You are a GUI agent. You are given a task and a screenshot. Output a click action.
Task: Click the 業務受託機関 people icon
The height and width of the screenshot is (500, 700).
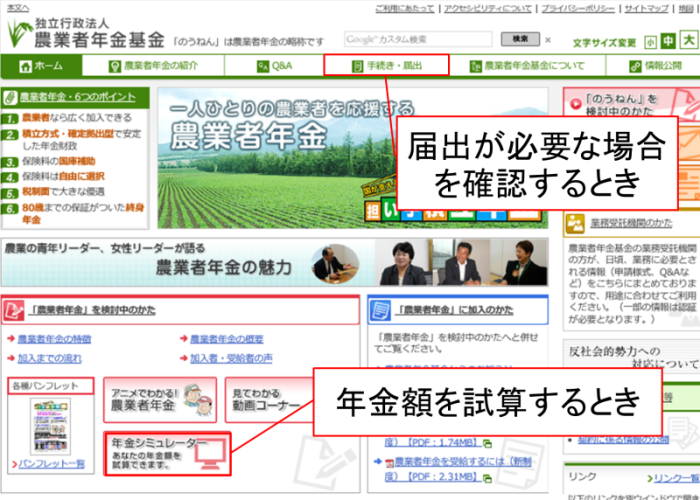(575, 224)
